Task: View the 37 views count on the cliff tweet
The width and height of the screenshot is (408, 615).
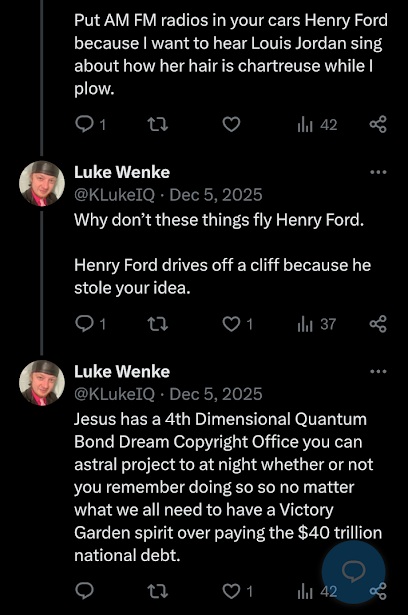Action: point(317,324)
